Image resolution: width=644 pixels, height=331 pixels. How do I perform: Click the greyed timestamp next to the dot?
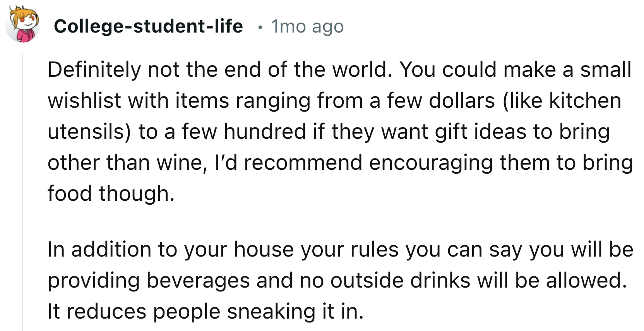[x=307, y=26]
